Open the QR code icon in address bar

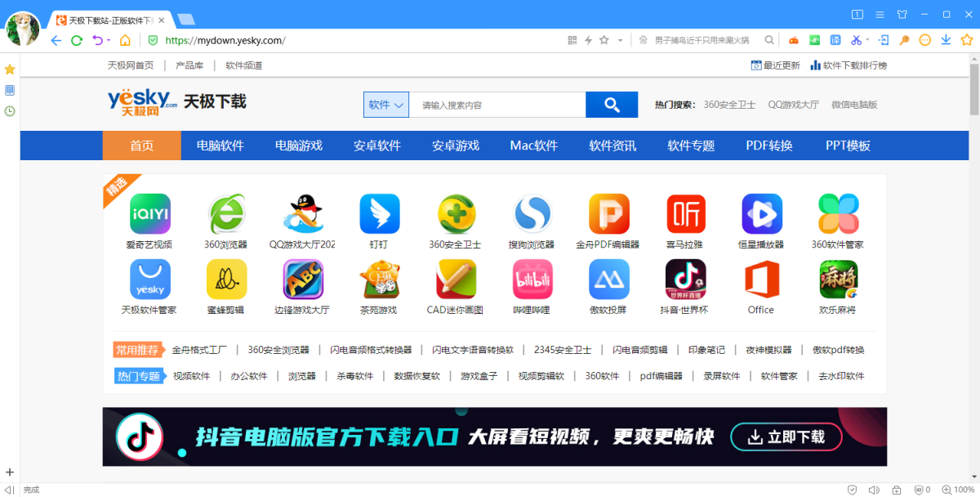[572, 40]
